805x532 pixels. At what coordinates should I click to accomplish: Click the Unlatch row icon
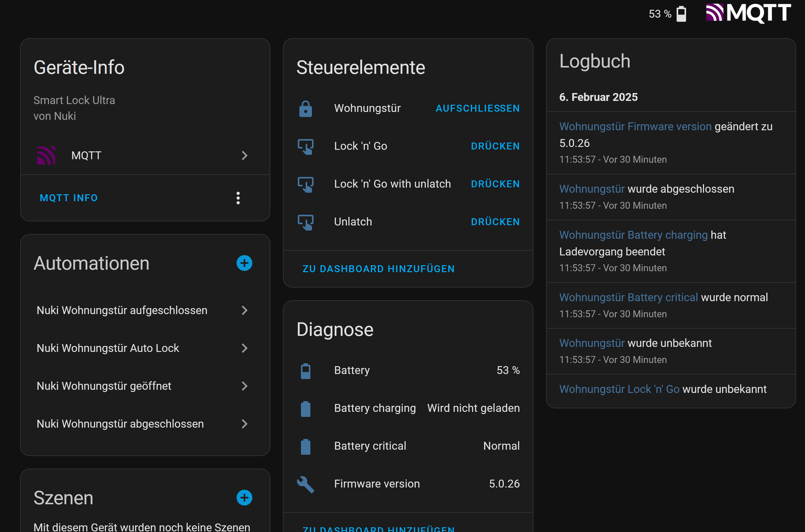click(x=305, y=222)
